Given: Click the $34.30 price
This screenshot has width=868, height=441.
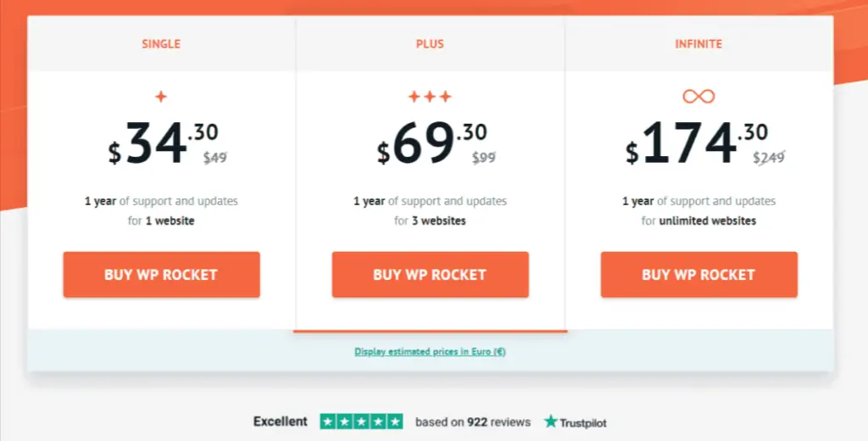Looking at the screenshot, I should coord(164,143).
